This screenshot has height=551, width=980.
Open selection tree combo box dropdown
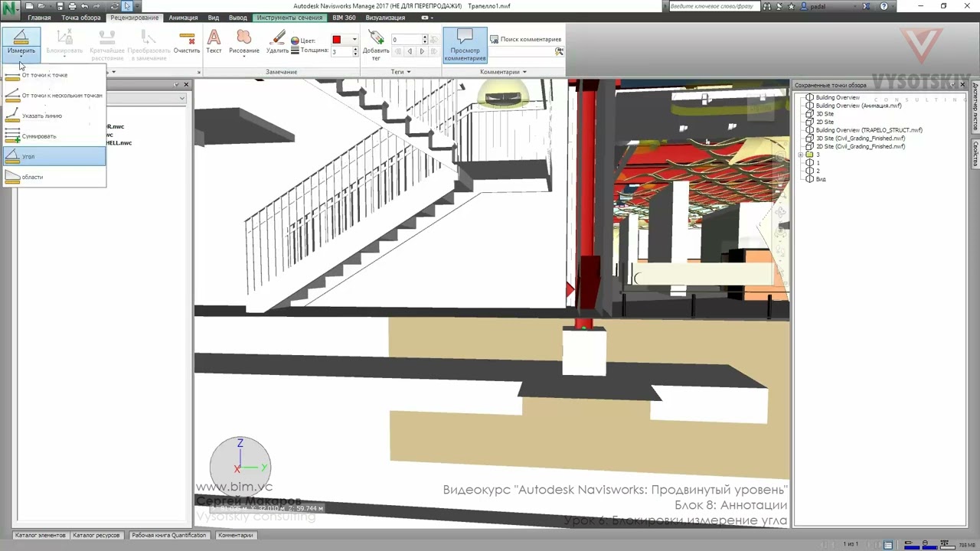point(182,98)
